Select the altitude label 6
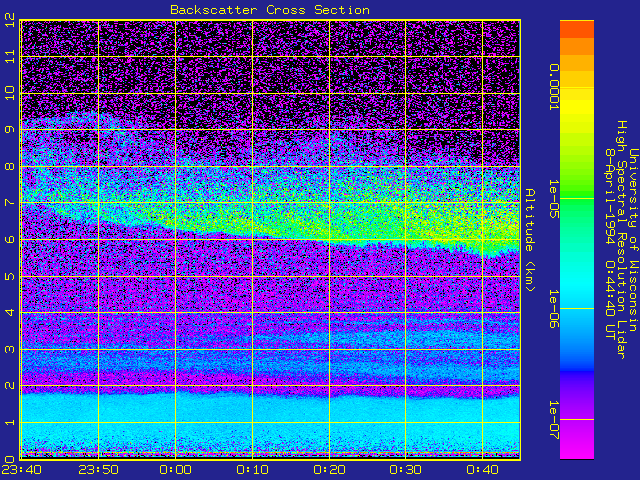The width and height of the screenshot is (640, 480). pos(11,239)
